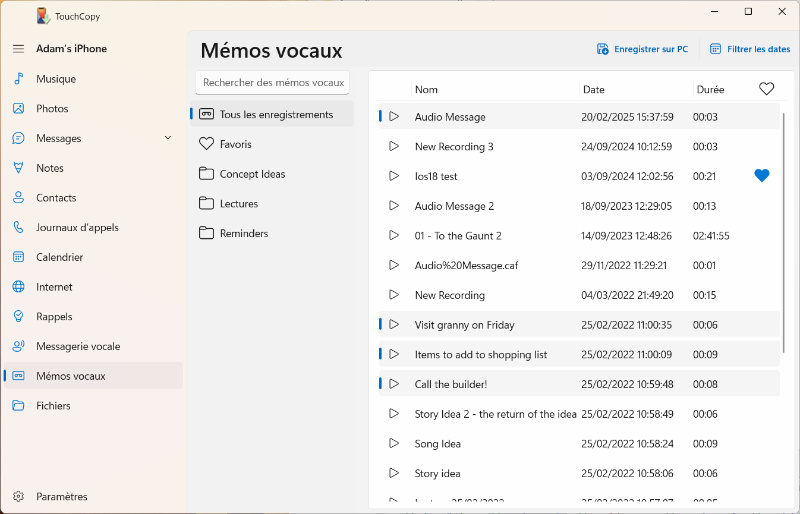
Task: Select Tous les enregistrements category
Action: pos(272,115)
